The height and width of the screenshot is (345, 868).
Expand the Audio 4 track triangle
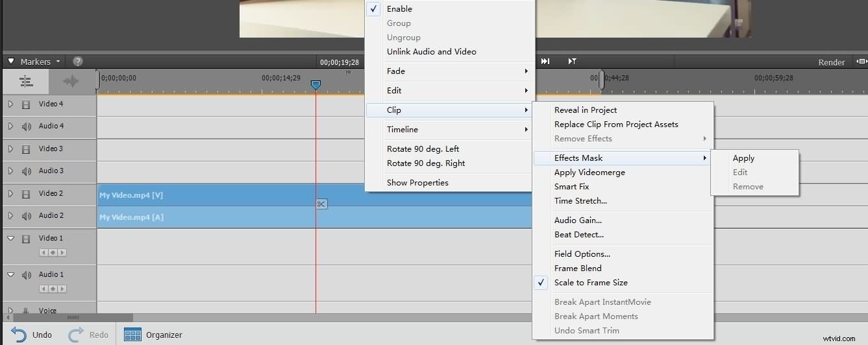(10, 126)
